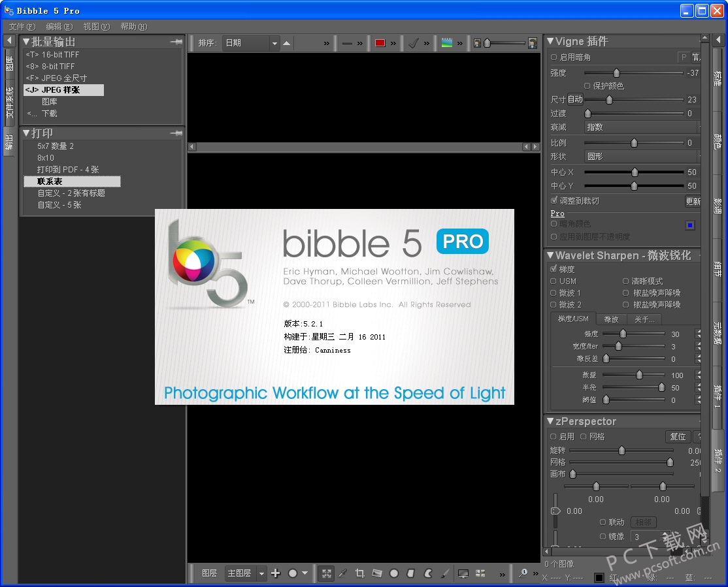Screen dimensions: 728x587
Task: Select the fit-to-window zoom tool
Action: click(x=327, y=573)
